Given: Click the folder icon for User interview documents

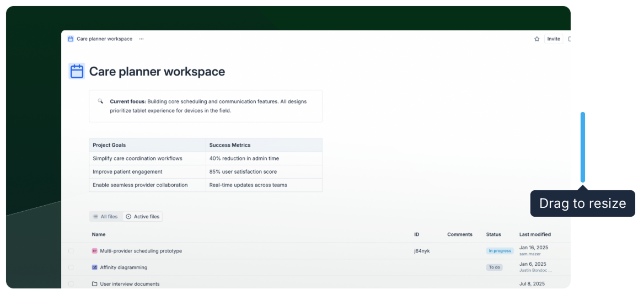Looking at the screenshot, I should click(95, 284).
